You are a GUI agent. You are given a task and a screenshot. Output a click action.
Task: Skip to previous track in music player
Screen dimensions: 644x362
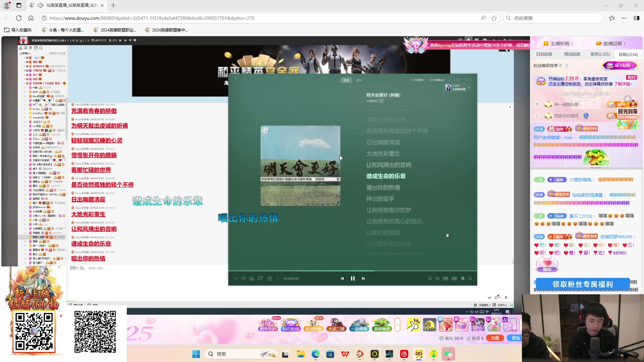342,279
